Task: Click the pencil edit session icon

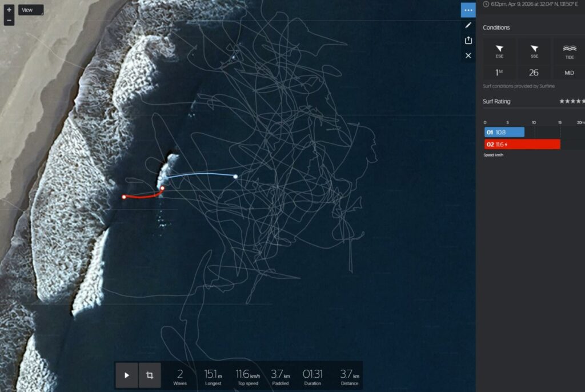Action: (468, 25)
